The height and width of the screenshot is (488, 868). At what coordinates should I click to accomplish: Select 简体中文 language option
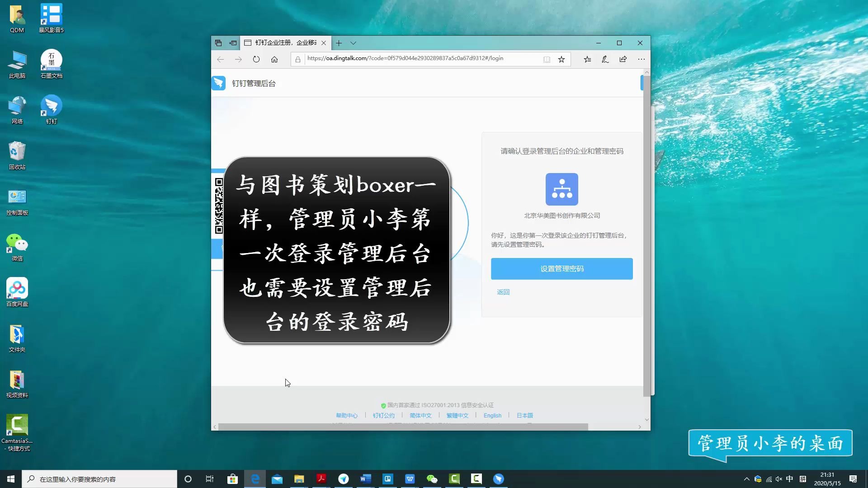coord(420,415)
